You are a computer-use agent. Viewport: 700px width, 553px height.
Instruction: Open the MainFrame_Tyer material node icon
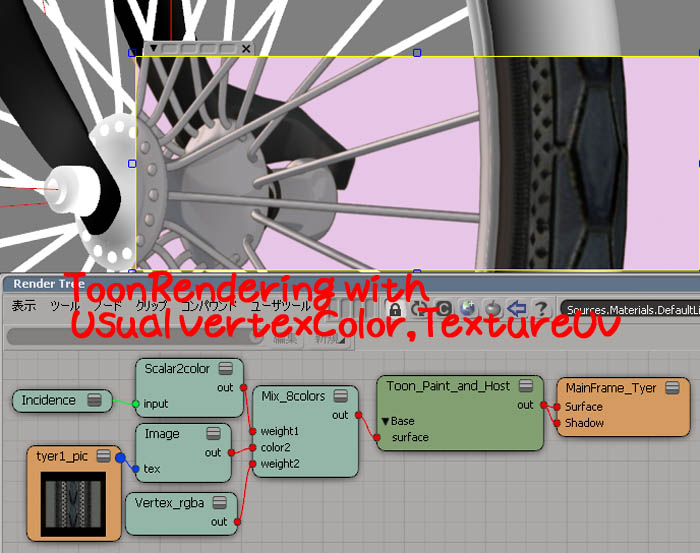coord(672,387)
